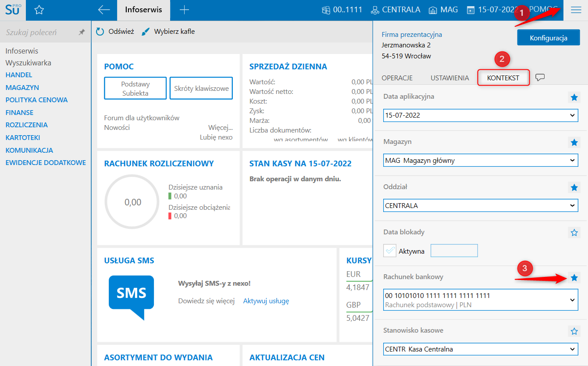The width and height of the screenshot is (588, 366).
Task: Toggle favorite star for Data aplikacyjna
Action: 574,97
